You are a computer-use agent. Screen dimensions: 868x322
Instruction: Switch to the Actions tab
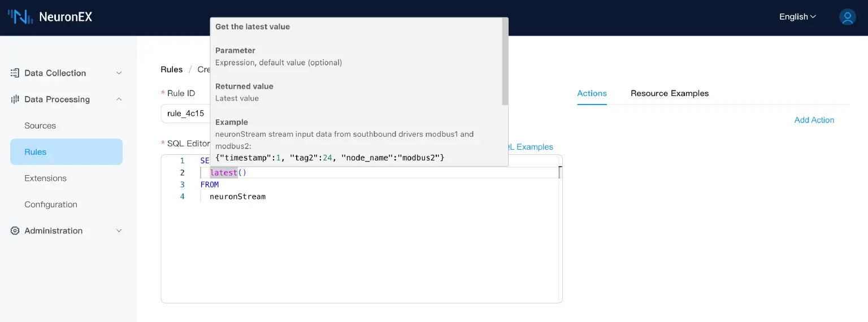592,93
